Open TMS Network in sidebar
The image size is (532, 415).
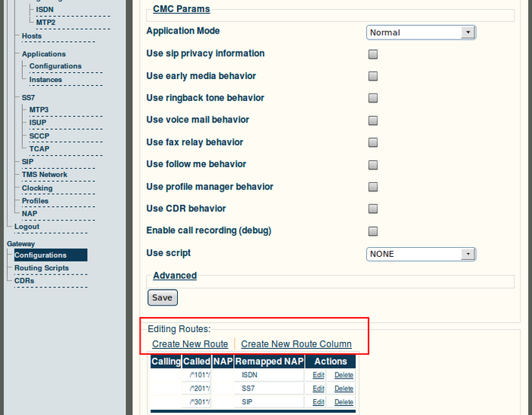pyautogui.click(x=44, y=175)
